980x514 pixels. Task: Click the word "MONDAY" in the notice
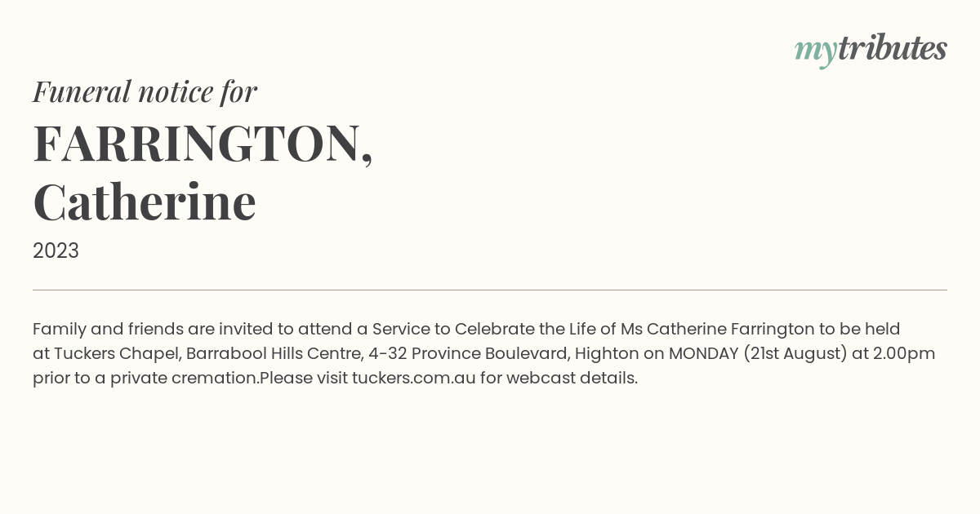703,354
